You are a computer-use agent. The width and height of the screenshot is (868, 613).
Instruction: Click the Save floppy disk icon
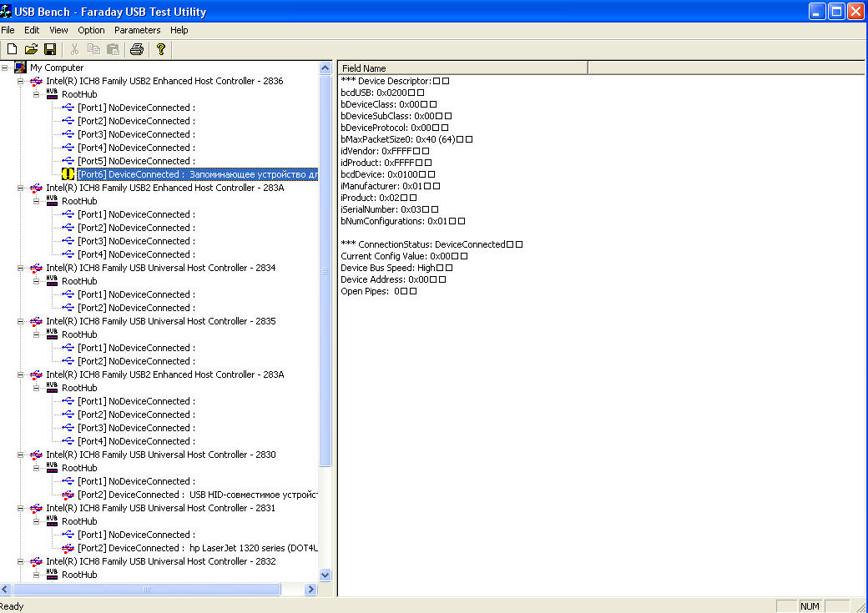coord(50,49)
